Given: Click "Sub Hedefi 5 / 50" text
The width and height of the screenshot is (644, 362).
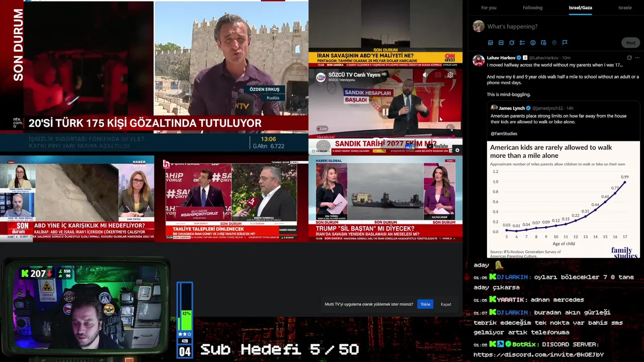Looking at the screenshot, I should [280, 349].
